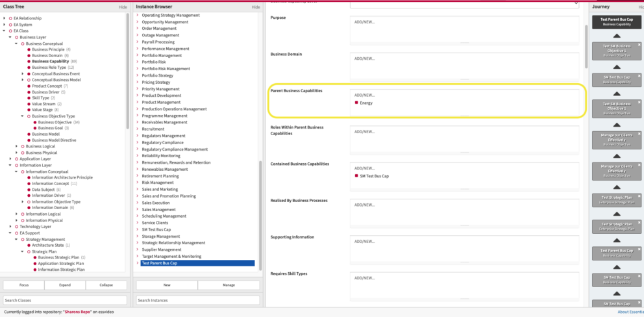Image resolution: width=644 pixels, height=317 pixels.
Task: Click the open-circle icon of EA Relationship
Action: click(x=10, y=18)
